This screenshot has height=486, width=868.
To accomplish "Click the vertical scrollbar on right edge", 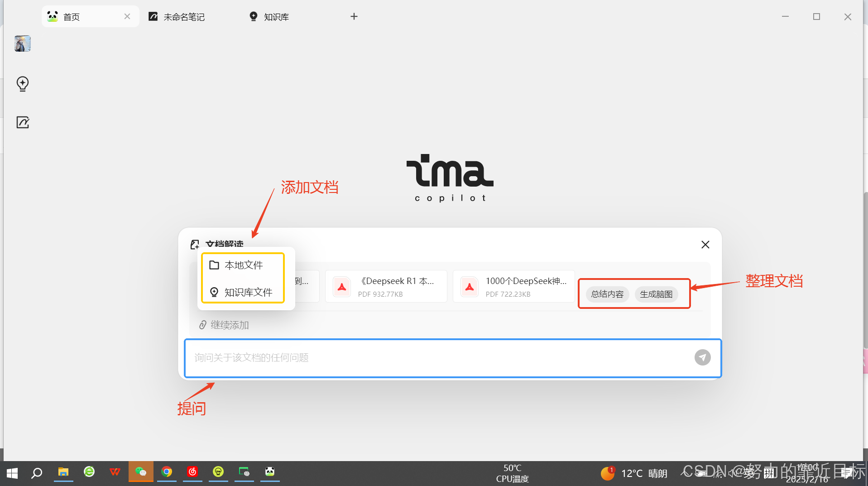I will [x=865, y=269].
